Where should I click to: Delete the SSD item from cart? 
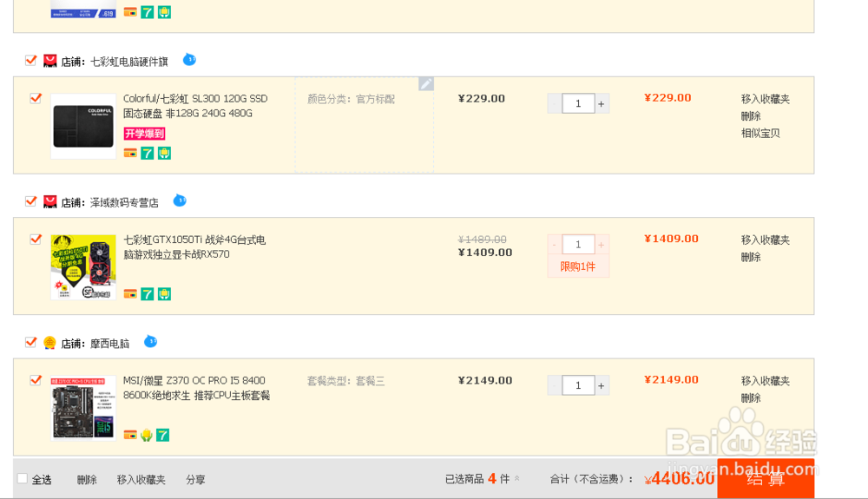(x=751, y=116)
